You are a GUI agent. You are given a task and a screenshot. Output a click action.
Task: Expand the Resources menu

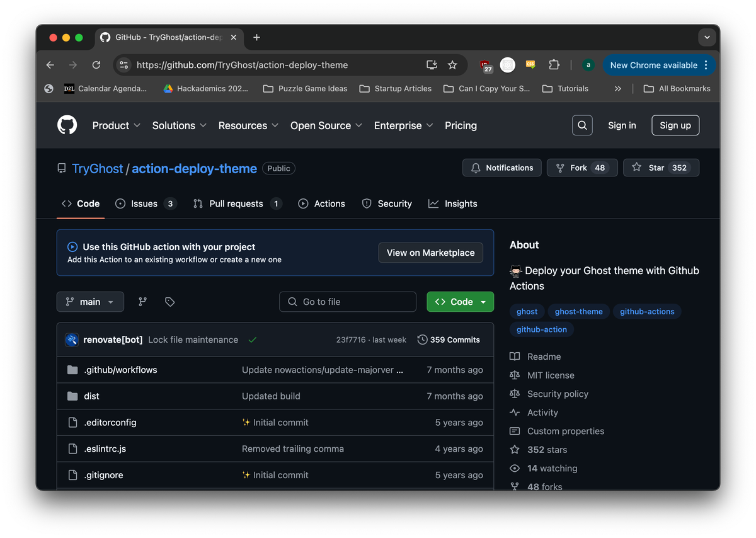click(x=249, y=125)
